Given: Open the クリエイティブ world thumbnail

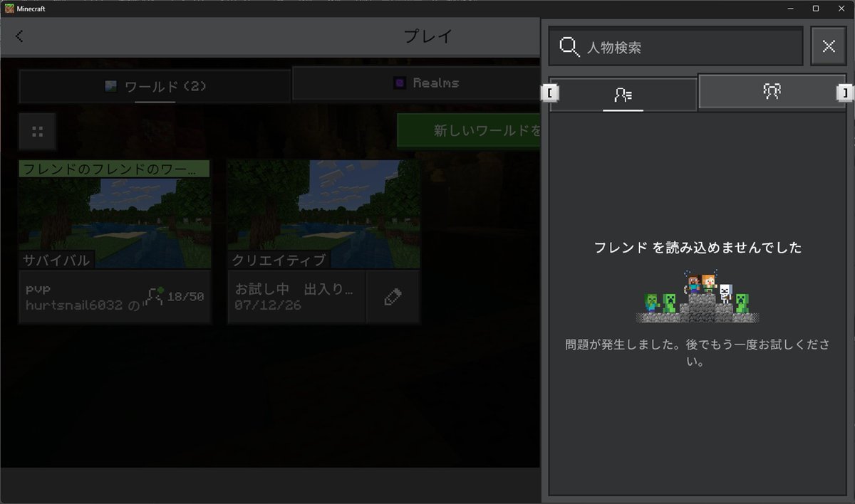Looking at the screenshot, I should tap(323, 214).
